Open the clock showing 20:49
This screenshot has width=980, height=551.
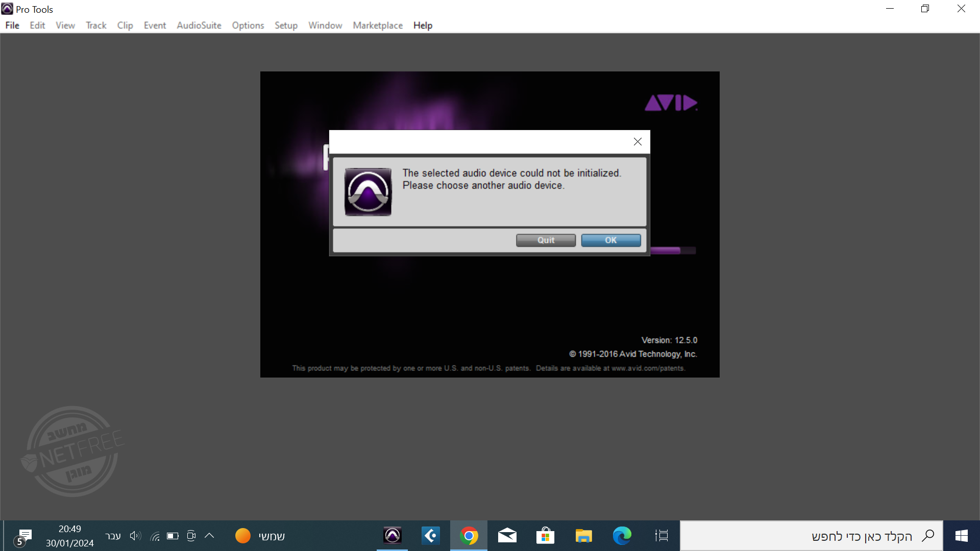[70, 536]
